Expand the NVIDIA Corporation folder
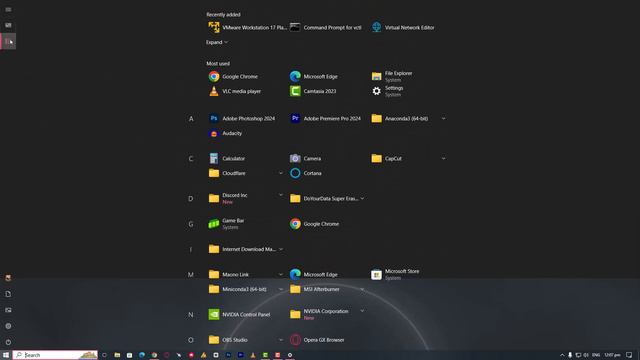 coord(362,311)
